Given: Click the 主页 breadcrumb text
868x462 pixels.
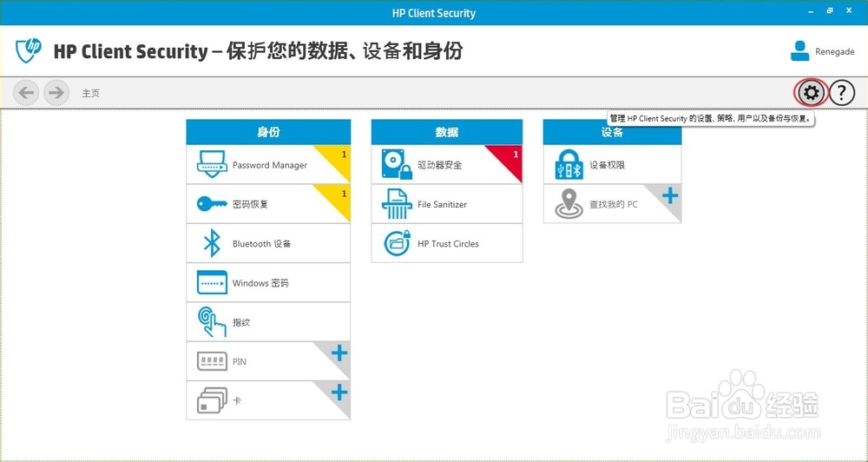Looking at the screenshot, I should [x=91, y=94].
